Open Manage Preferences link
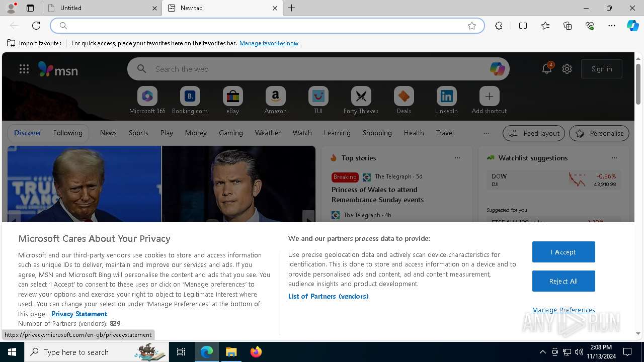 click(x=563, y=310)
